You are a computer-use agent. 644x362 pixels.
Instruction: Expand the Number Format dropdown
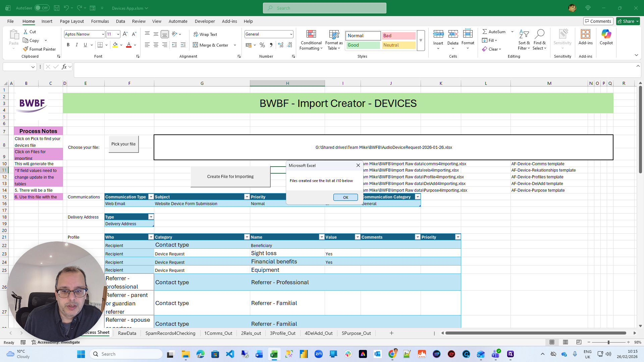click(291, 34)
